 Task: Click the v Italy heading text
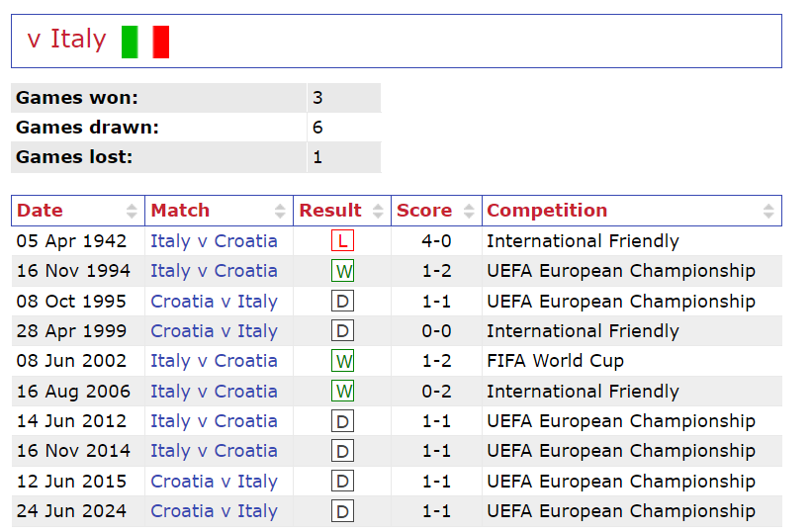point(66,40)
